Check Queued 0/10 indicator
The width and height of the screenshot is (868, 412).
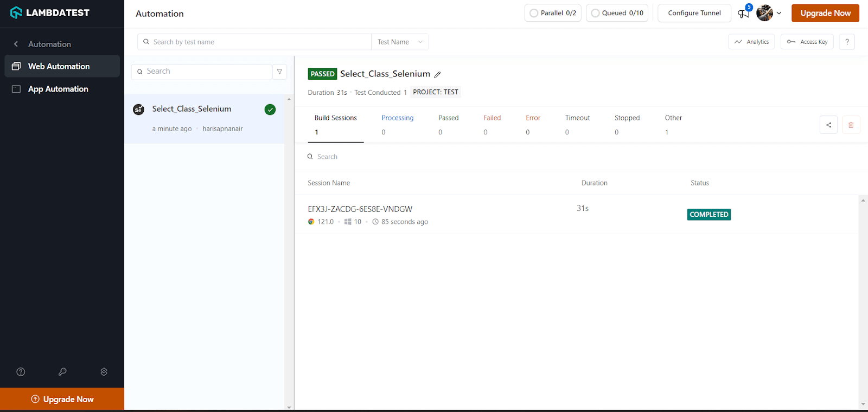pos(617,13)
